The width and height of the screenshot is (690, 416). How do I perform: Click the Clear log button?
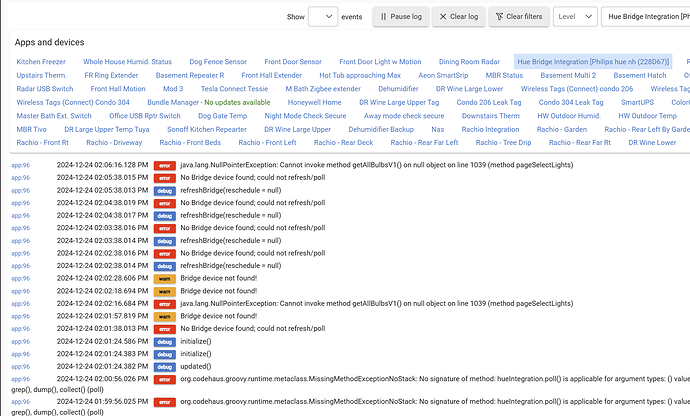459,17
